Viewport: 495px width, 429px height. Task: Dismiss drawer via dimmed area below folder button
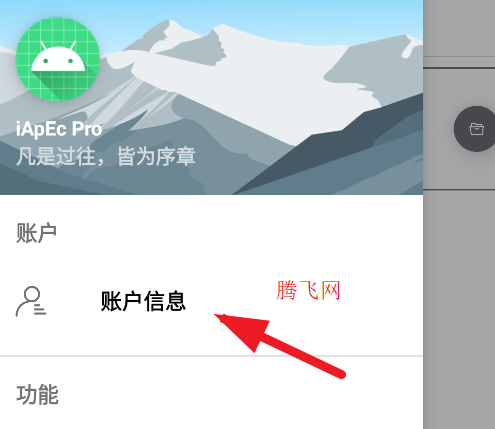459,300
